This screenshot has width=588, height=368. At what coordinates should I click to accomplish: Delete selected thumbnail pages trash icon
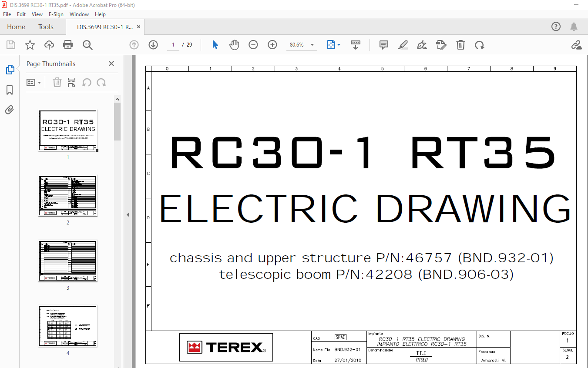tap(57, 82)
